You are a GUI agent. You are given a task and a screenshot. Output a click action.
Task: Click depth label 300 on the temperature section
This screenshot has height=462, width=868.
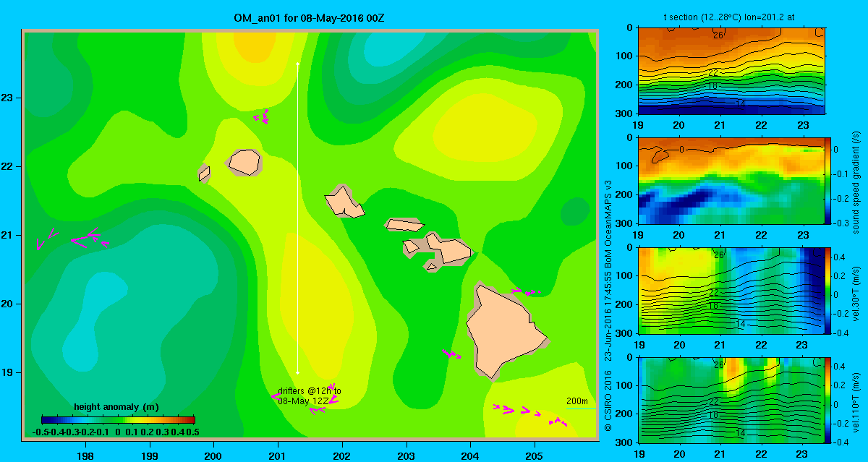coord(625,114)
